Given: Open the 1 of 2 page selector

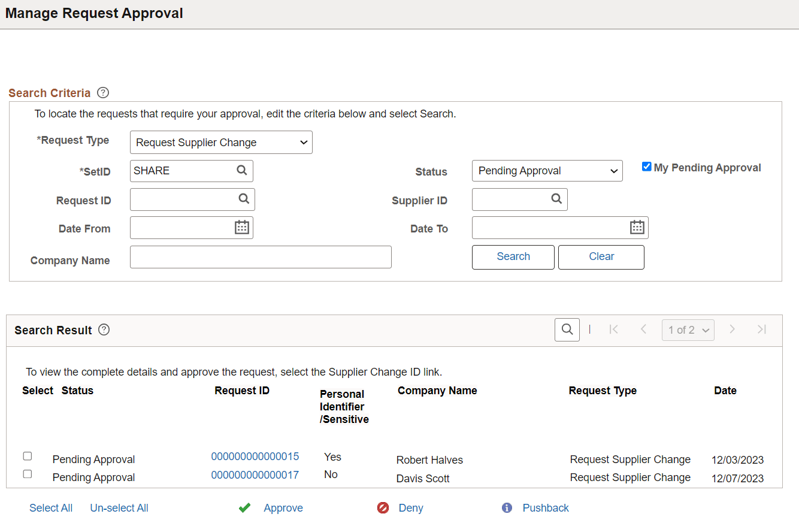Looking at the screenshot, I should click(688, 330).
